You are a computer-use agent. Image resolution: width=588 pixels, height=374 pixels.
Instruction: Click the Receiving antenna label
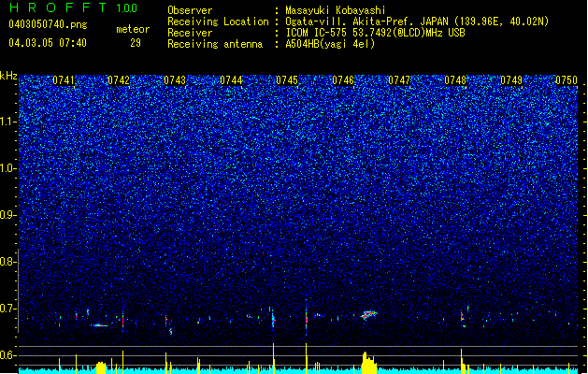215,44
